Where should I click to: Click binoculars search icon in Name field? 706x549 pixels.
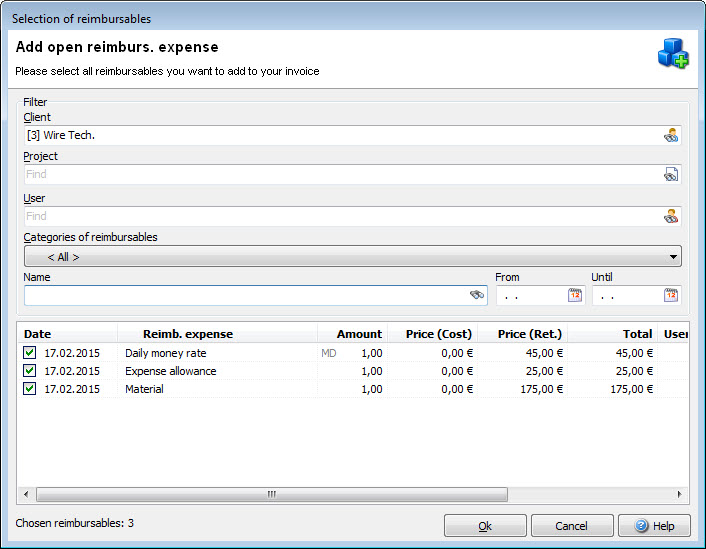477,295
